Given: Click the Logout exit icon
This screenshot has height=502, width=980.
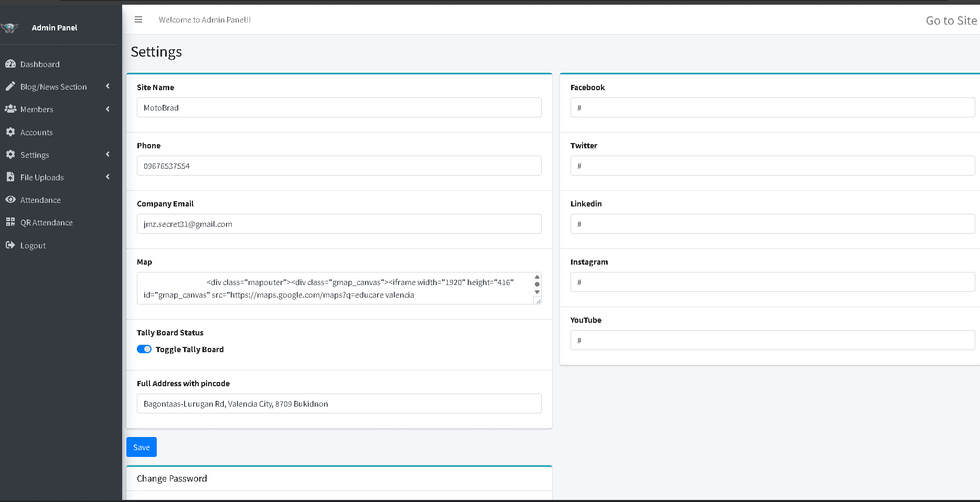Looking at the screenshot, I should click(10, 245).
